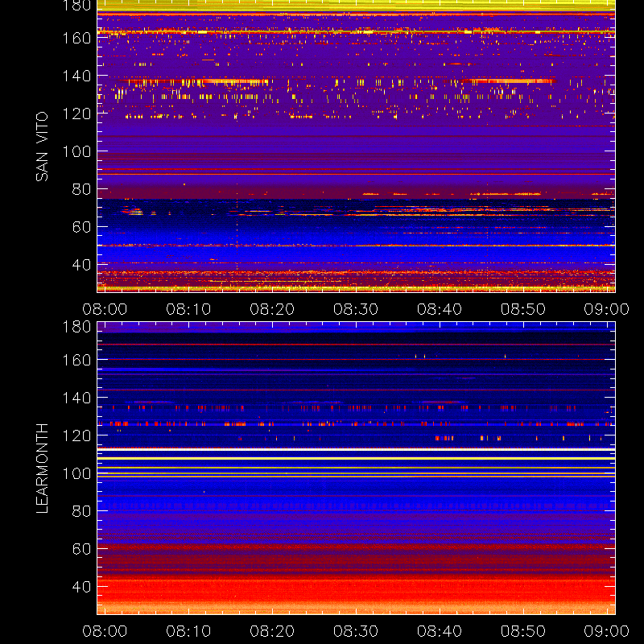Viewport: 644px width, 644px height.
Task: Click 08:40 time label of San Vito plot
Action: coord(440,309)
